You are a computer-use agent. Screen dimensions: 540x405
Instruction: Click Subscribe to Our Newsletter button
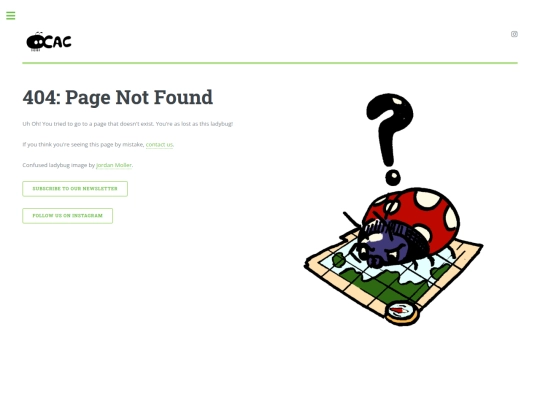75,189
